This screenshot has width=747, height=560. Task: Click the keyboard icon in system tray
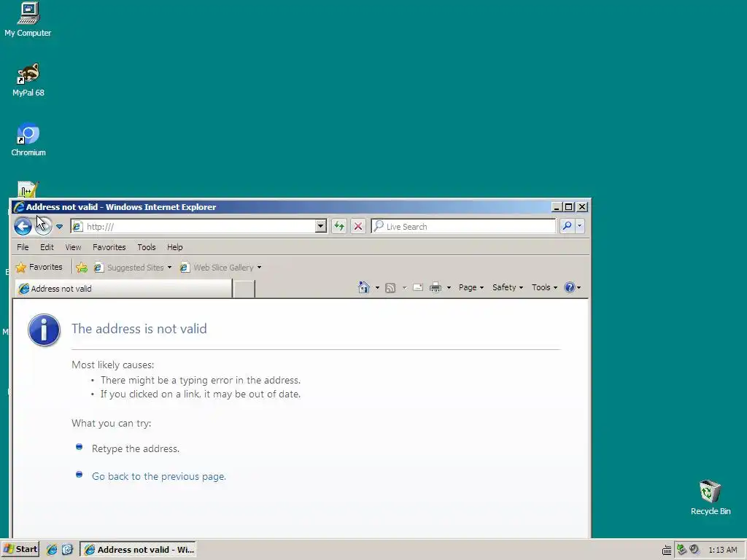point(667,551)
